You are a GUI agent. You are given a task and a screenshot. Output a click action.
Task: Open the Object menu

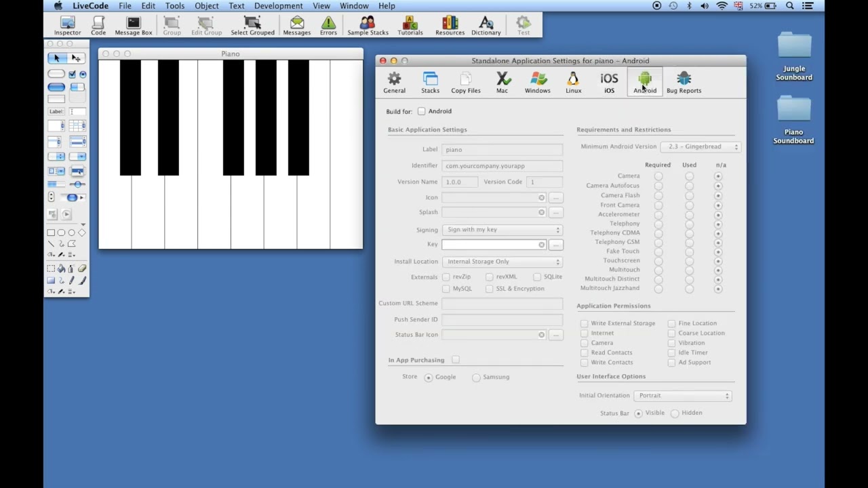[x=207, y=6]
